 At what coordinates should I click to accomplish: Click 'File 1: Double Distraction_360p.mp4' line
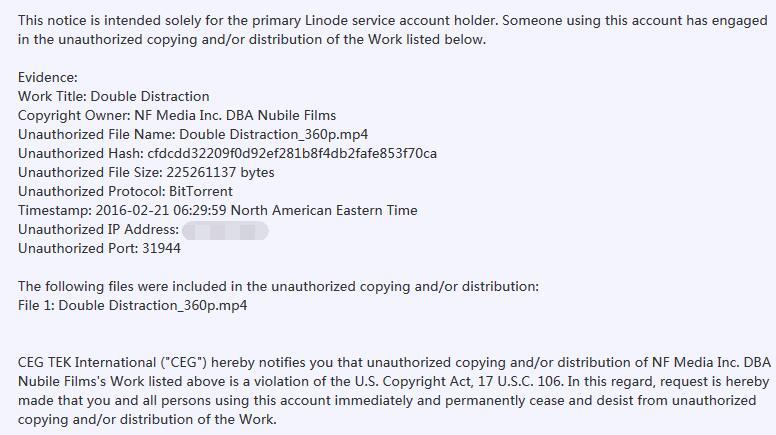click(x=133, y=305)
